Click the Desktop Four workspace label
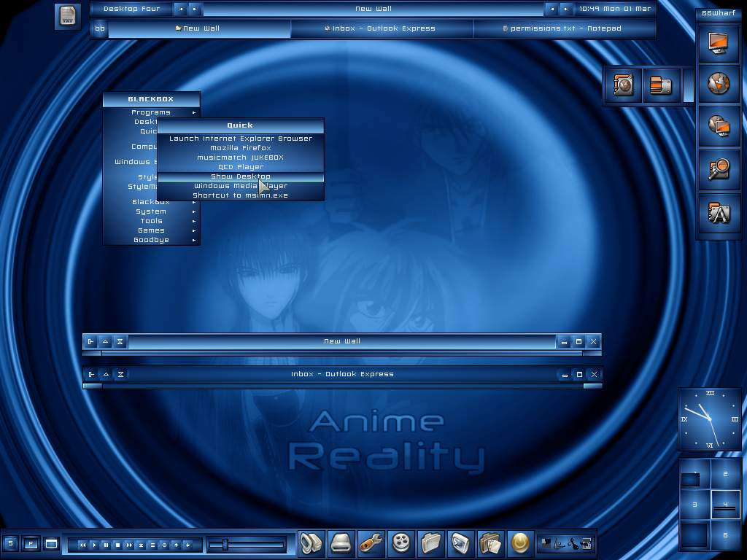This screenshot has height=560, width=747. tap(131, 9)
